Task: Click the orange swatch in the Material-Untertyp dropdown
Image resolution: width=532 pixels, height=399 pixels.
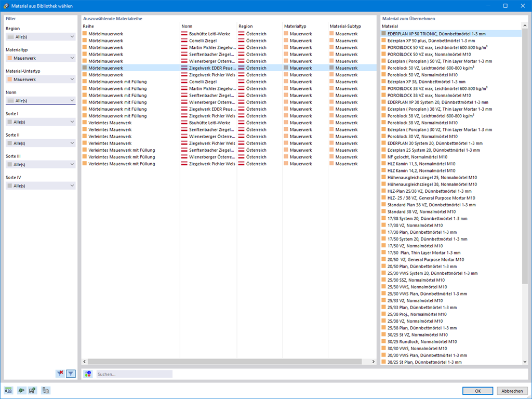Action: point(10,79)
